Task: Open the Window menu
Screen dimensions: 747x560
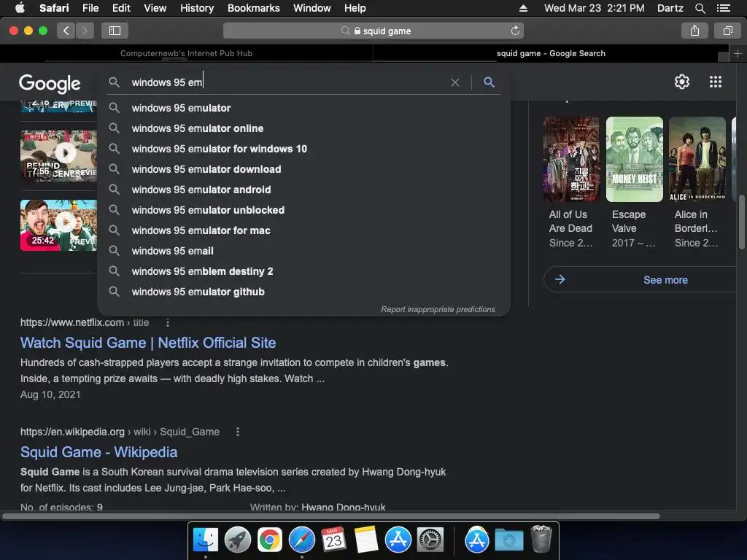Action: click(311, 8)
